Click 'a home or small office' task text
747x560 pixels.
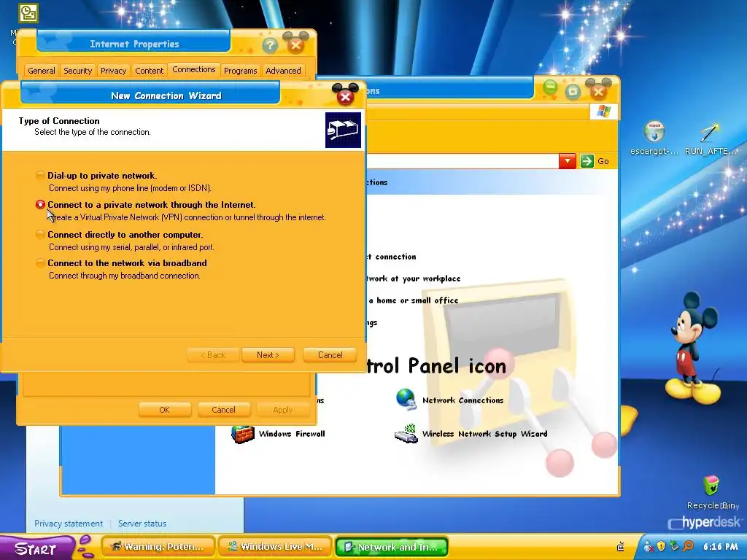pyautogui.click(x=413, y=300)
